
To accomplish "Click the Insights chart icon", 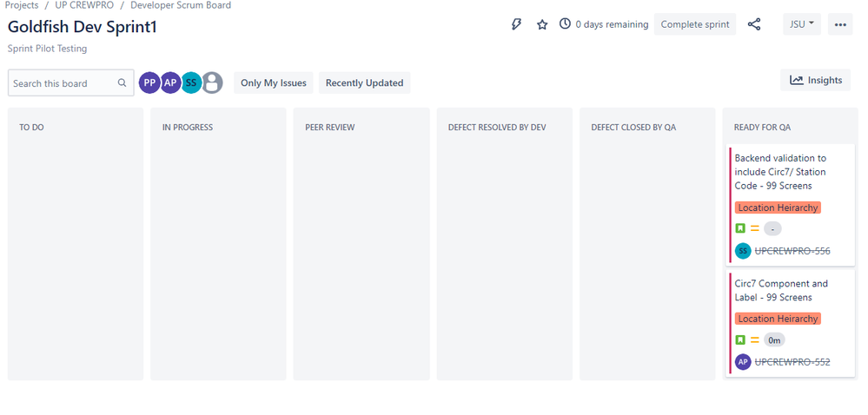I will tap(796, 80).
